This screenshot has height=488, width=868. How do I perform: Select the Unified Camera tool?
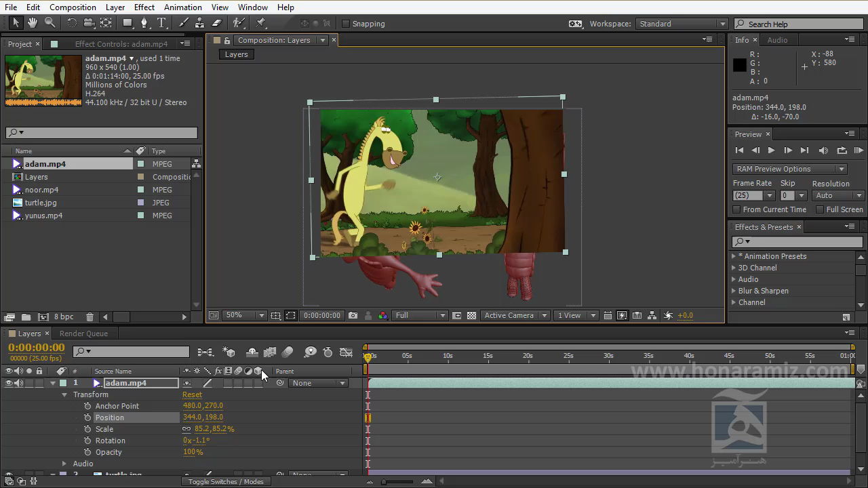89,23
